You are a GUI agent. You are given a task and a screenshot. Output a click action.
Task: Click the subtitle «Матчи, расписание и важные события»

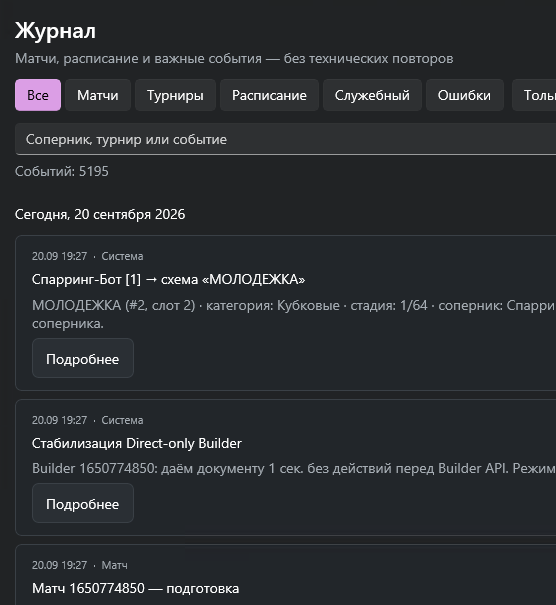139,59
